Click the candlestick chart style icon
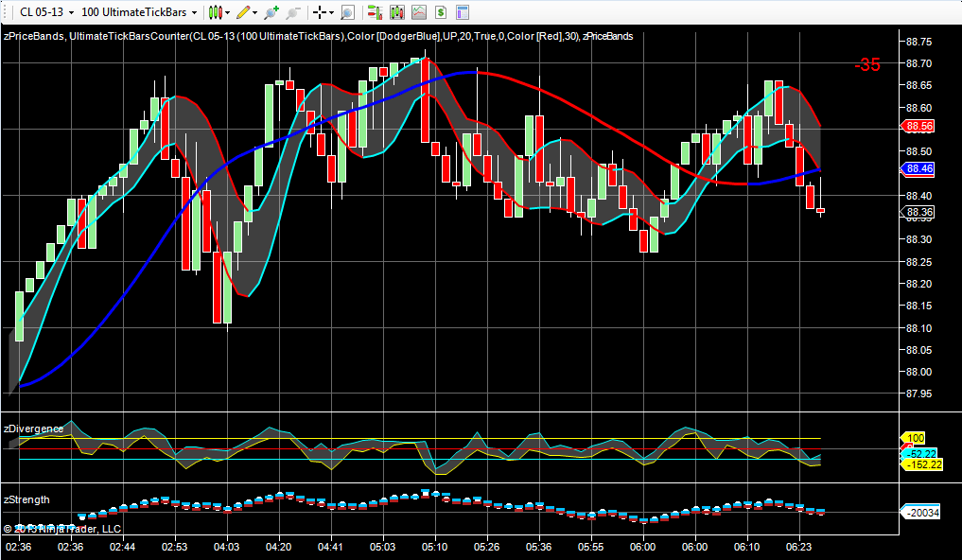The width and height of the screenshot is (962, 560). point(215,12)
